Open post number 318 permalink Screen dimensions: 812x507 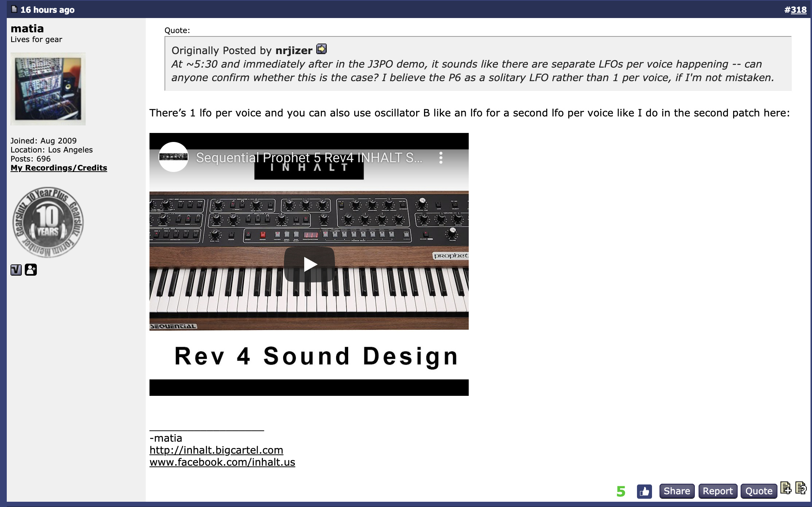798,10
